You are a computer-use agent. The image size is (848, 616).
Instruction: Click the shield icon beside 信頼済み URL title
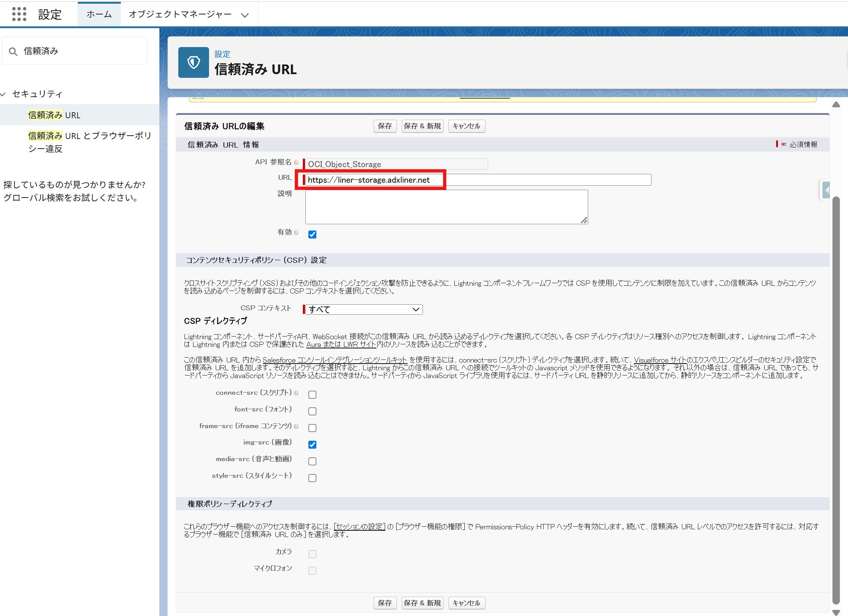193,63
